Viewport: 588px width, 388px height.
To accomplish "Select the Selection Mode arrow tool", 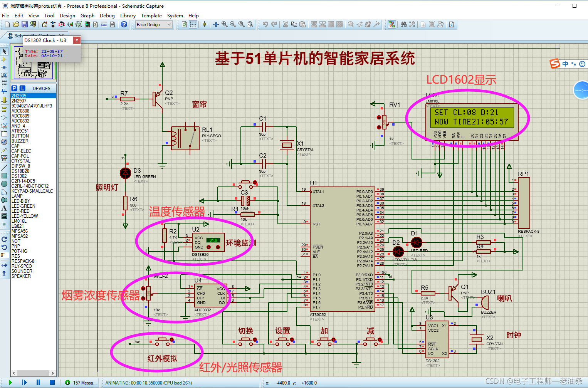I will (4, 51).
